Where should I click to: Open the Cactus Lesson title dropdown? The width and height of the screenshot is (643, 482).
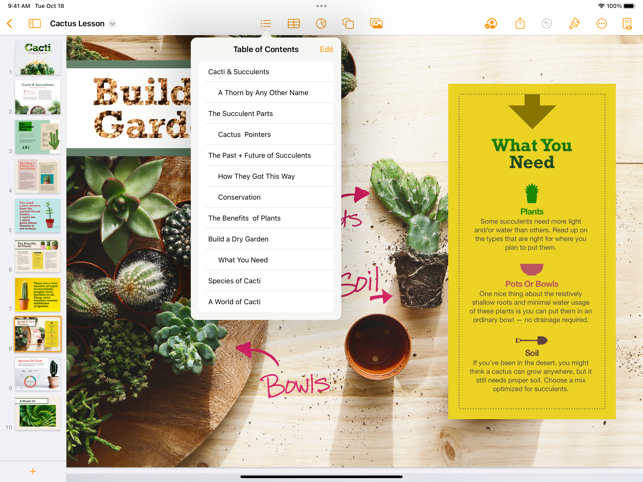click(x=112, y=23)
